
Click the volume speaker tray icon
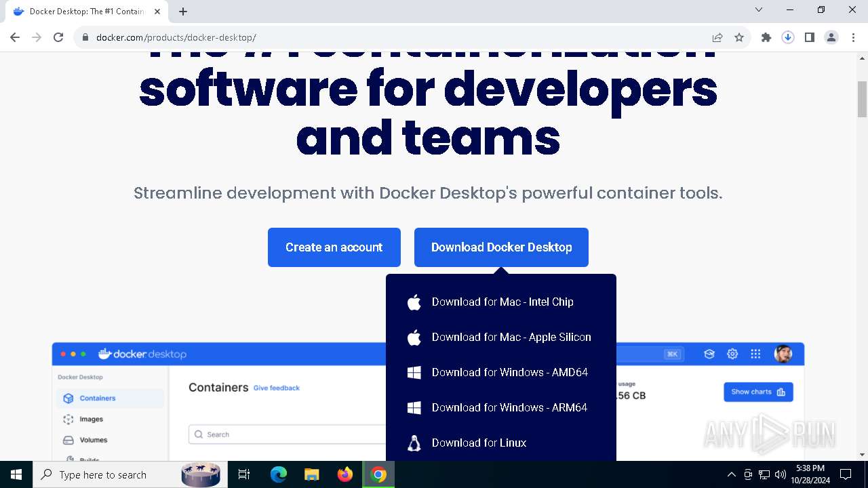(x=781, y=474)
